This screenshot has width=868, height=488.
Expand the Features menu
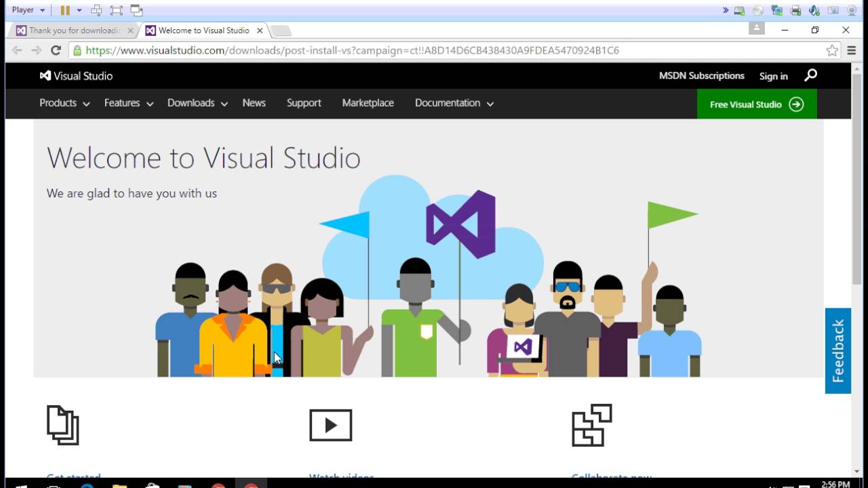click(x=129, y=103)
